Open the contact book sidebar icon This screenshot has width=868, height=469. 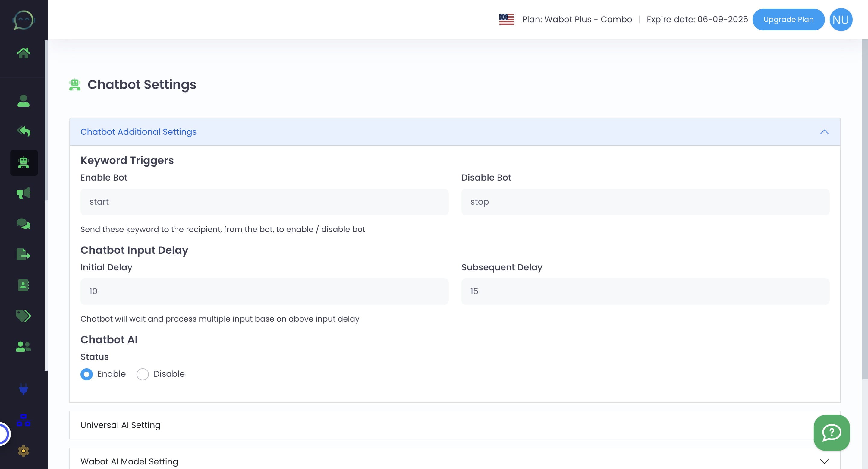click(23, 285)
